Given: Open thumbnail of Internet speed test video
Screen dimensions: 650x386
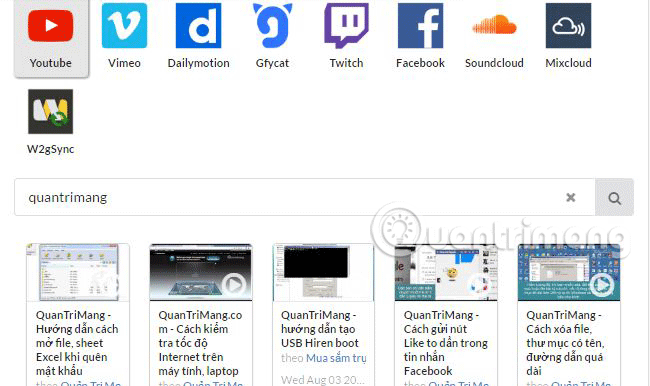Looking at the screenshot, I should click(201, 272).
